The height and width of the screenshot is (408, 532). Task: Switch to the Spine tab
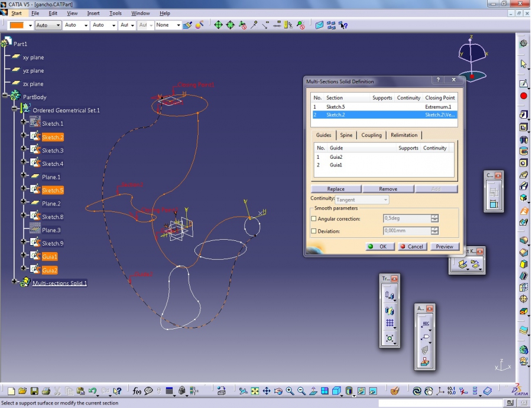coord(346,135)
